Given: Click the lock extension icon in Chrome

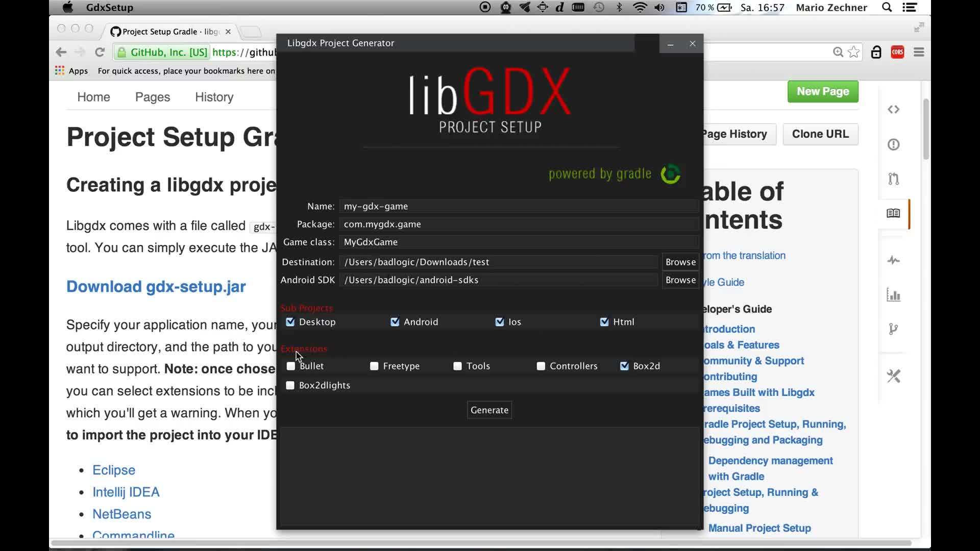Looking at the screenshot, I should (876, 52).
